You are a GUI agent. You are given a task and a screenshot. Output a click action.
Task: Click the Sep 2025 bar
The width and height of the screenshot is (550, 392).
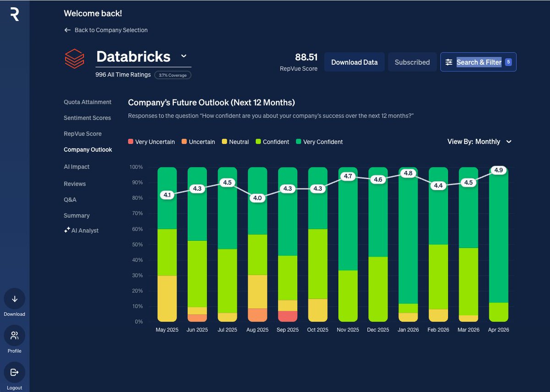[287, 244]
